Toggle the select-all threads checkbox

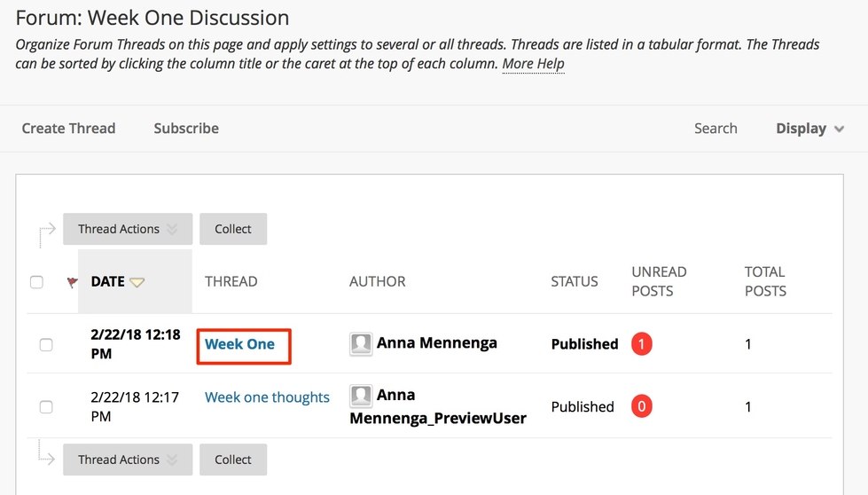(x=36, y=282)
